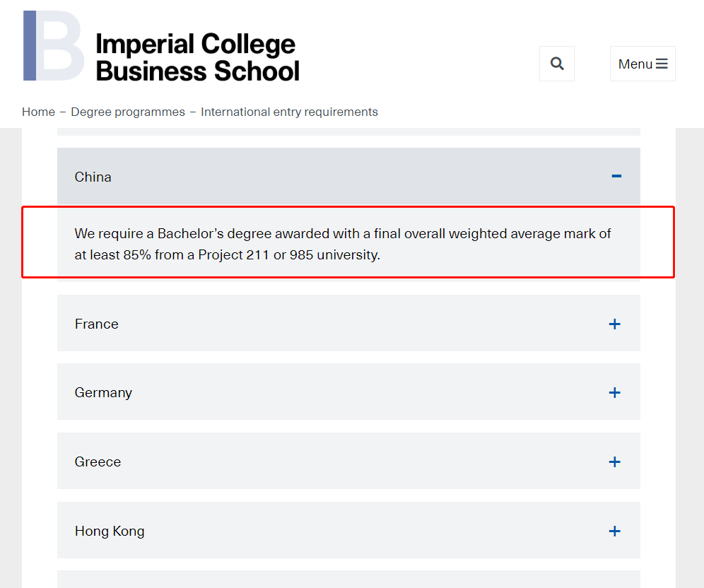Select the China section header

click(x=93, y=176)
